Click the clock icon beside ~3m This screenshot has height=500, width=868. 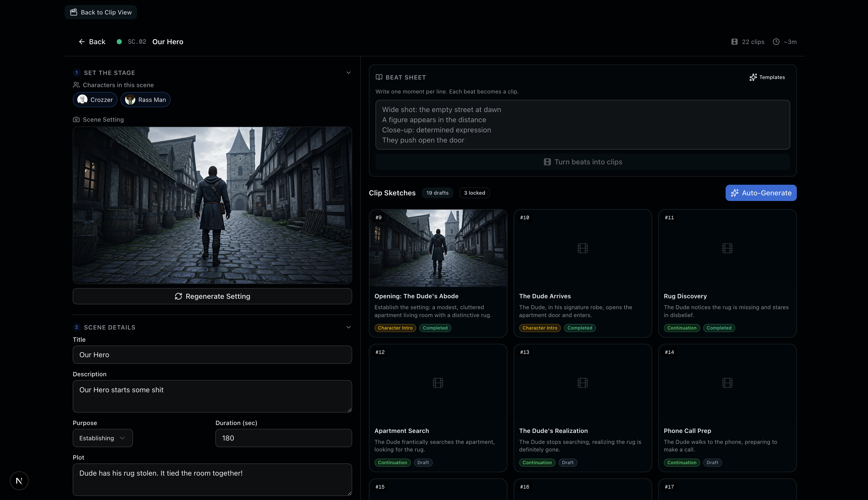pyautogui.click(x=776, y=42)
